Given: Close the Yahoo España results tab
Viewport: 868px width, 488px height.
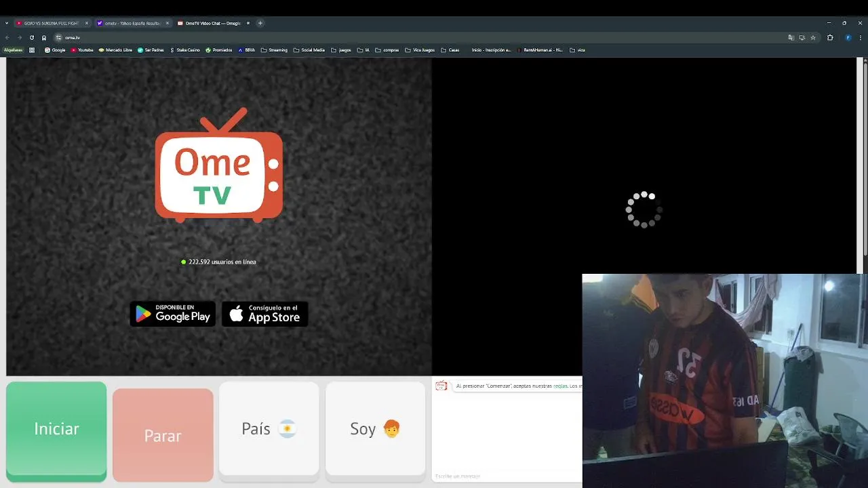Looking at the screenshot, I should [167, 23].
